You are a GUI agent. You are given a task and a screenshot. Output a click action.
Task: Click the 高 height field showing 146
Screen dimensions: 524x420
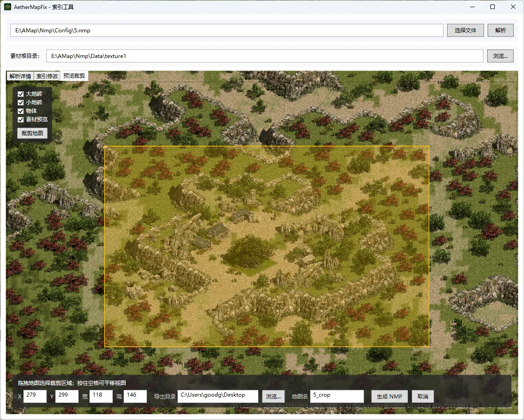tap(135, 396)
